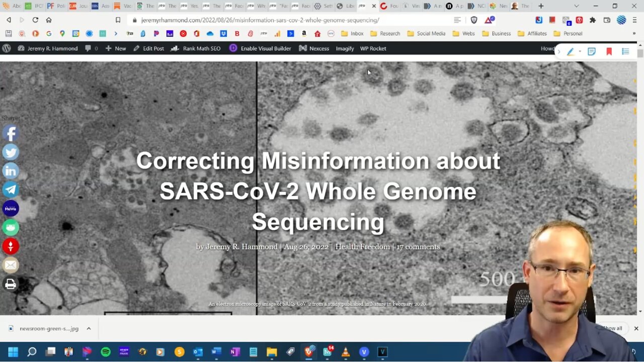
Task: Share the post on Twitter
Action: tap(11, 152)
